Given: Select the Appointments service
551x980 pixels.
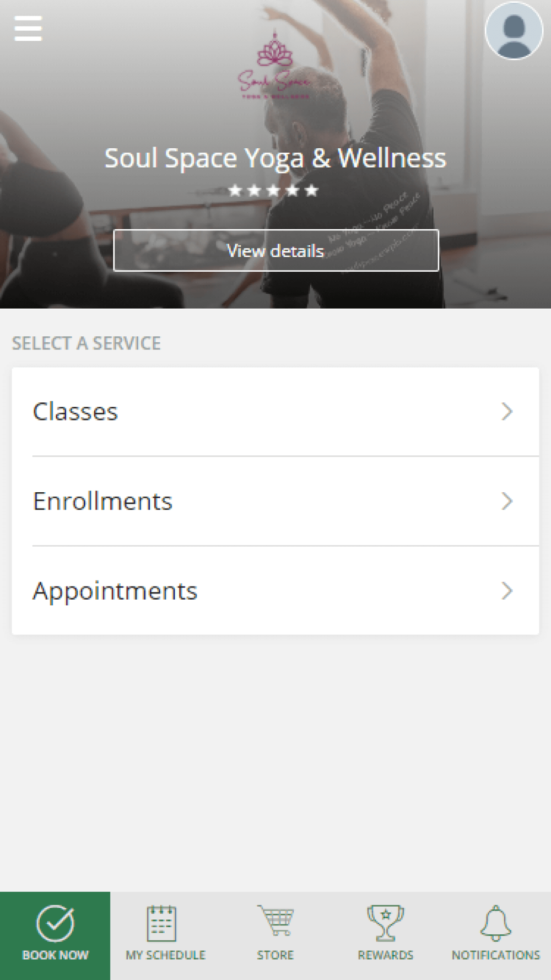Looking at the screenshot, I should [115, 591].
